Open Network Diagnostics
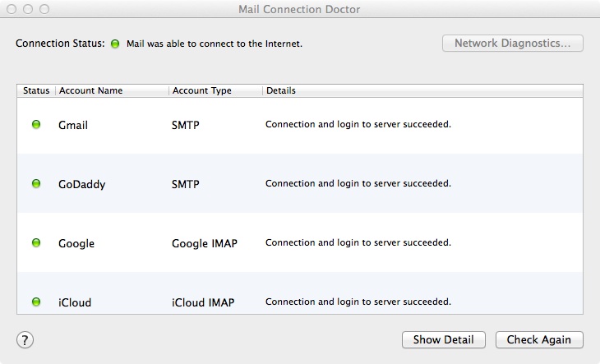Viewport: 600px width, 364px height. coord(513,43)
